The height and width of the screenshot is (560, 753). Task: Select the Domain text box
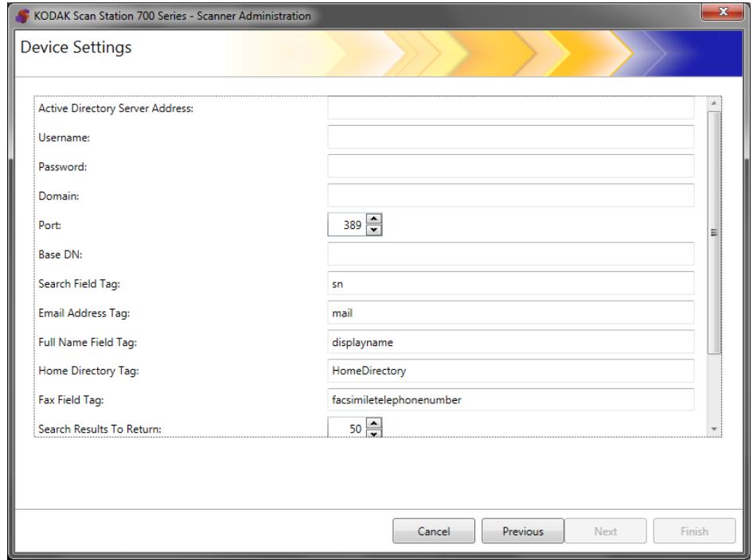pos(510,196)
